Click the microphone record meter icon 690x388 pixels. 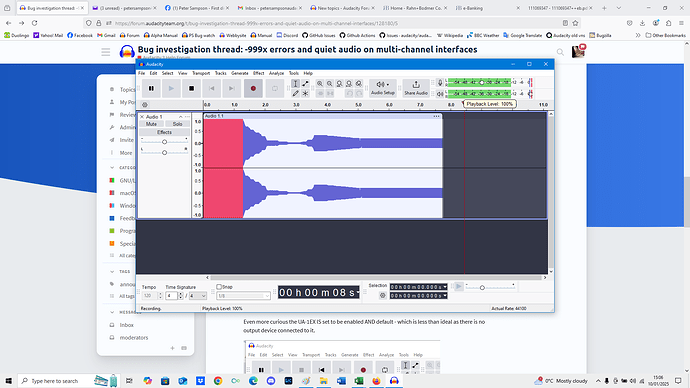pos(440,83)
